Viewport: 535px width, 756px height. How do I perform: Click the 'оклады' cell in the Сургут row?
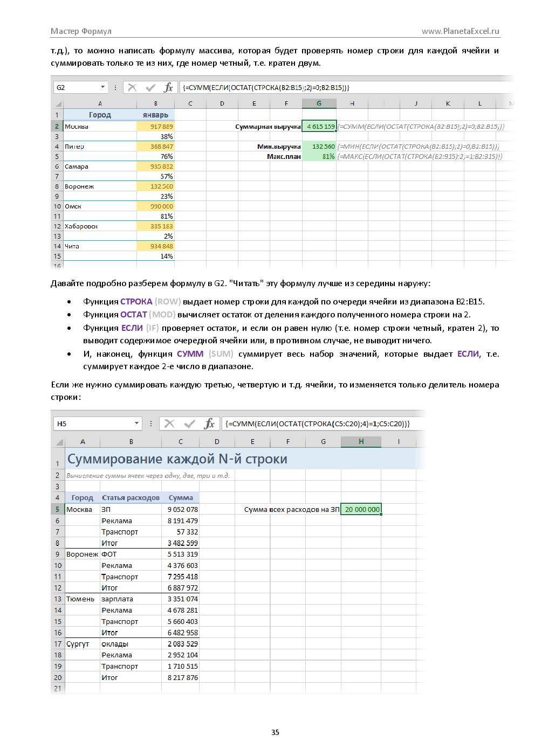pyautogui.click(x=131, y=644)
